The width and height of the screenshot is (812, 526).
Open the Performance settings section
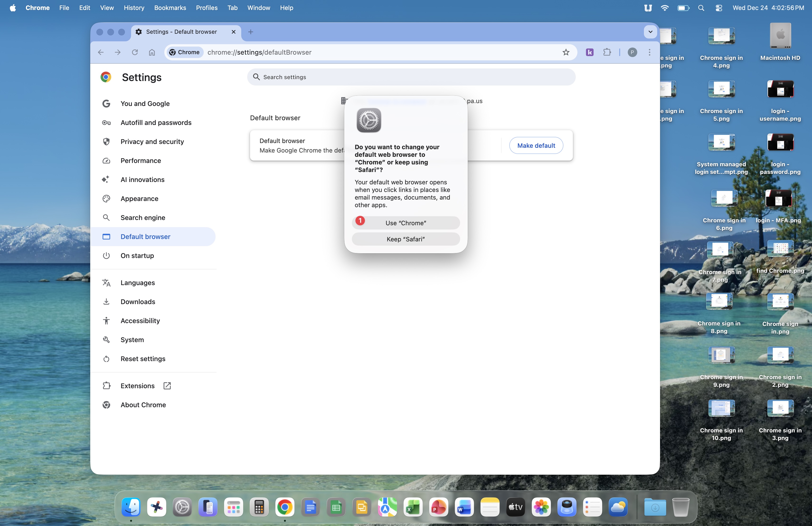(x=141, y=160)
